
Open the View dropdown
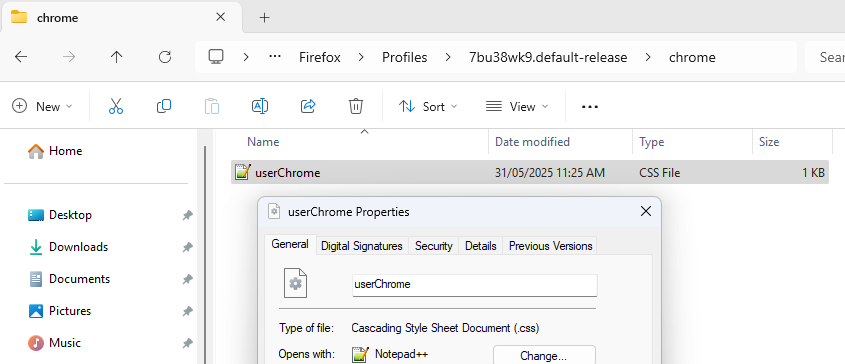click(x=516, y=106)
